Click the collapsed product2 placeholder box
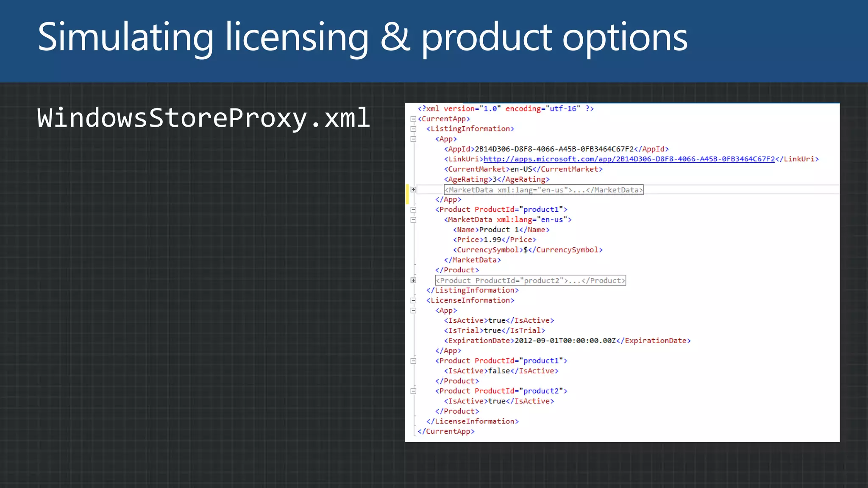 (x=531, y=280)
